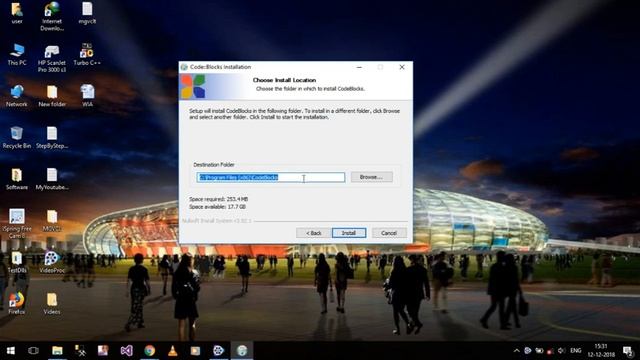Click the volume icon in system tray
This screenshot has height=360, width=640.
[562, 351]
